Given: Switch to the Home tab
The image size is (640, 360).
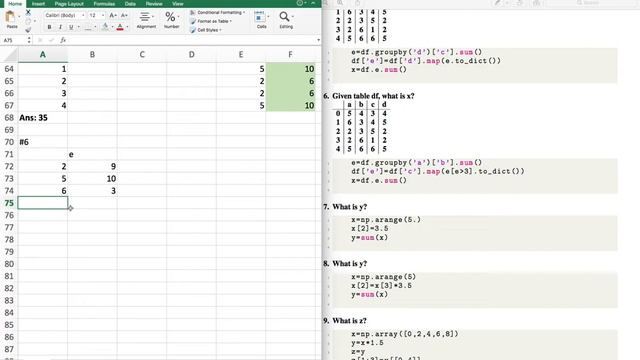Looking at the screenshot, I should [15, 3].
